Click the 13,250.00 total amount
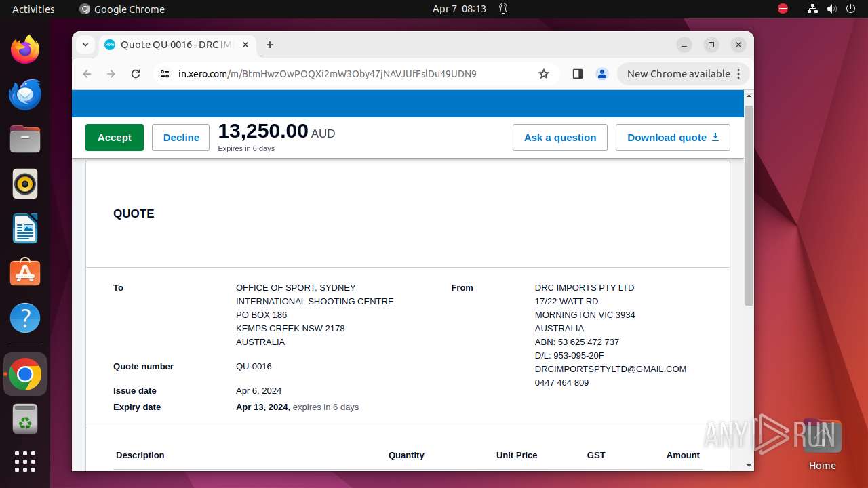 pos(263,131)
